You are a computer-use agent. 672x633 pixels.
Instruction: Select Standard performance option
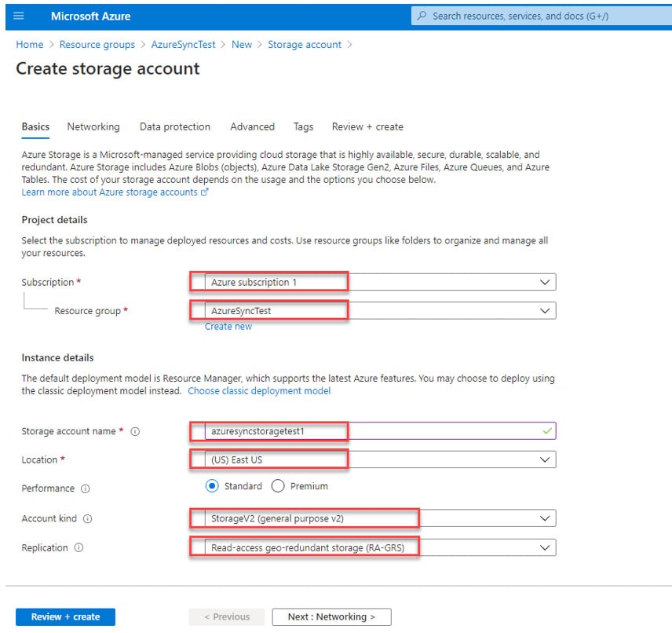pos(212,486)
